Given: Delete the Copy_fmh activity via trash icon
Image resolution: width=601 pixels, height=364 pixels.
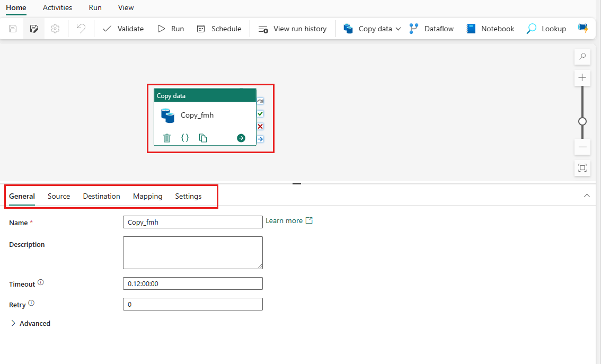Looking at the screenshot, I should [x=167, y=138].
